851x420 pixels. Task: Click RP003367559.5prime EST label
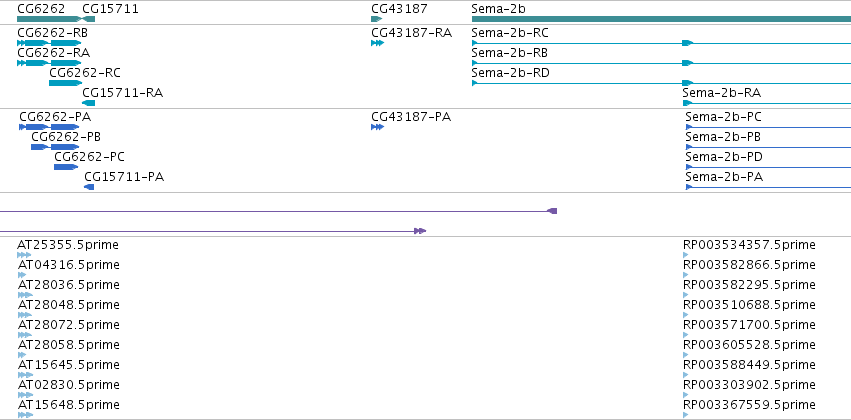pos(749,405)
